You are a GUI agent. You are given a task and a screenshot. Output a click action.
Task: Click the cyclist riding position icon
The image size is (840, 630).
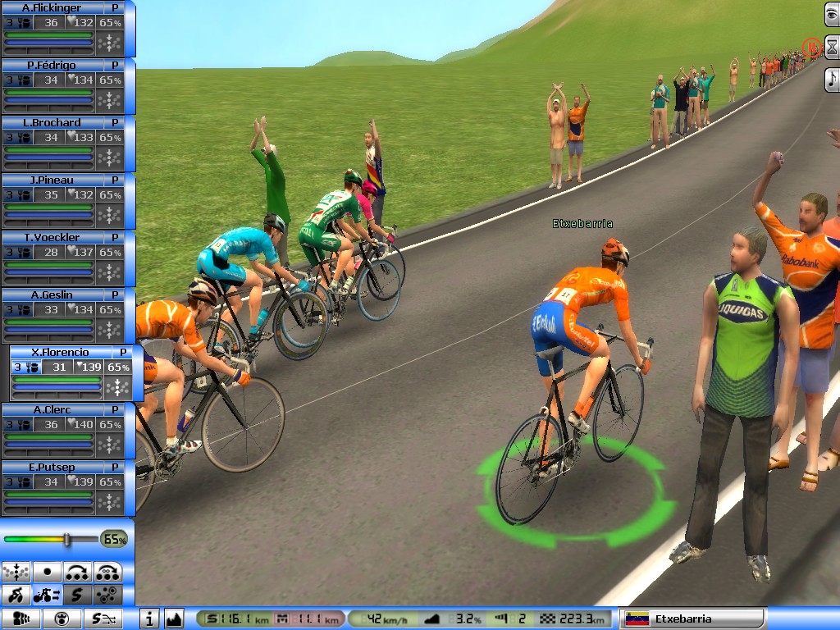click(16, 595)
